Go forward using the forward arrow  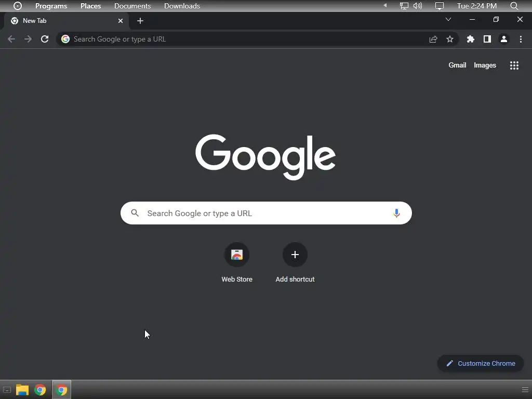point(28,39)
